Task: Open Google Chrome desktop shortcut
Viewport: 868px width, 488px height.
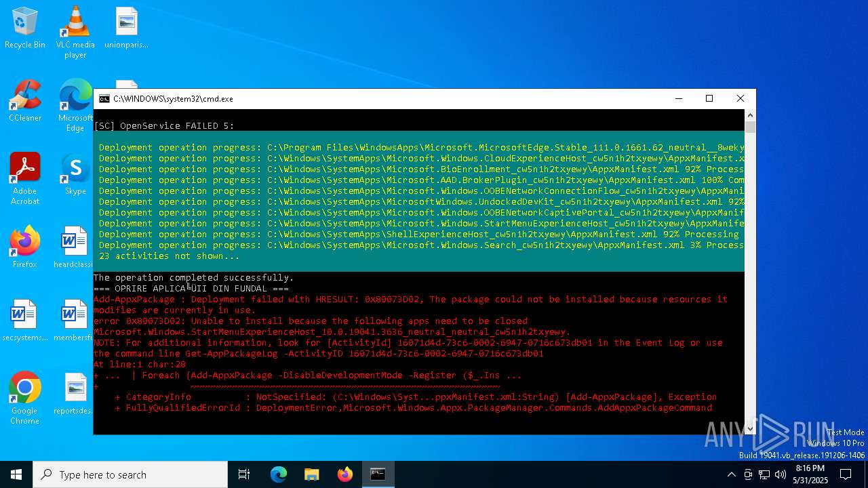Action: [x=25, y=399]
